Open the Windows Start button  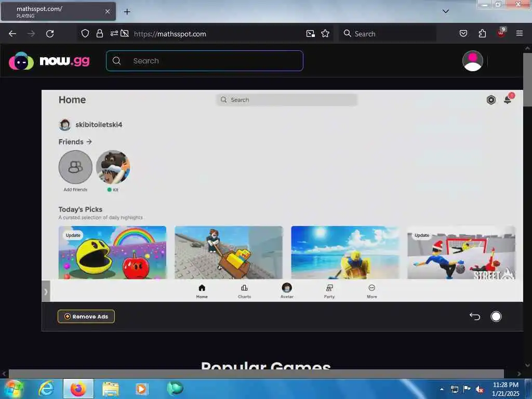coord(13,389)
